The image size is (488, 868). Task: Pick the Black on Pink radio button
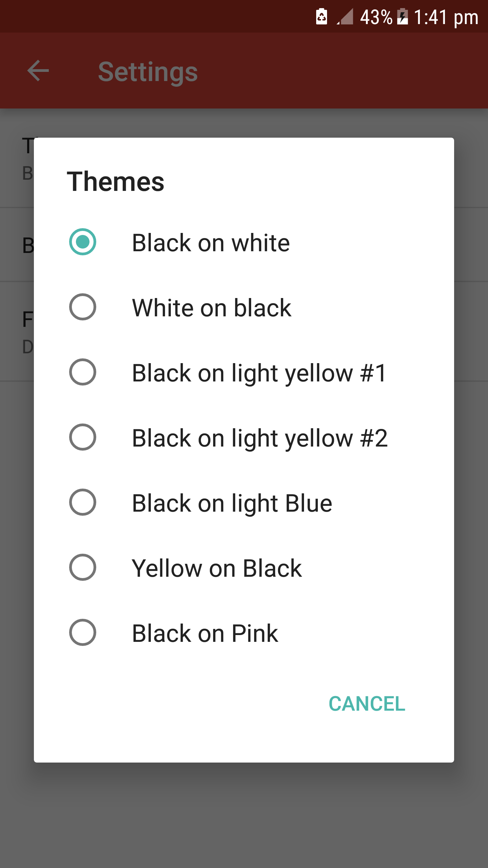[x=83, y=633]
